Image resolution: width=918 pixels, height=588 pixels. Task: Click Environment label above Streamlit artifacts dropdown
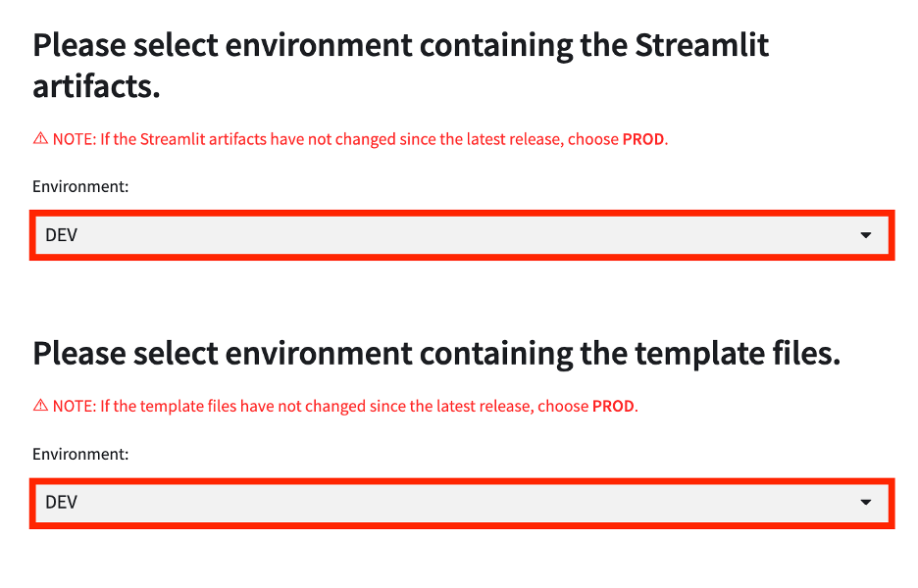[80, 186]
